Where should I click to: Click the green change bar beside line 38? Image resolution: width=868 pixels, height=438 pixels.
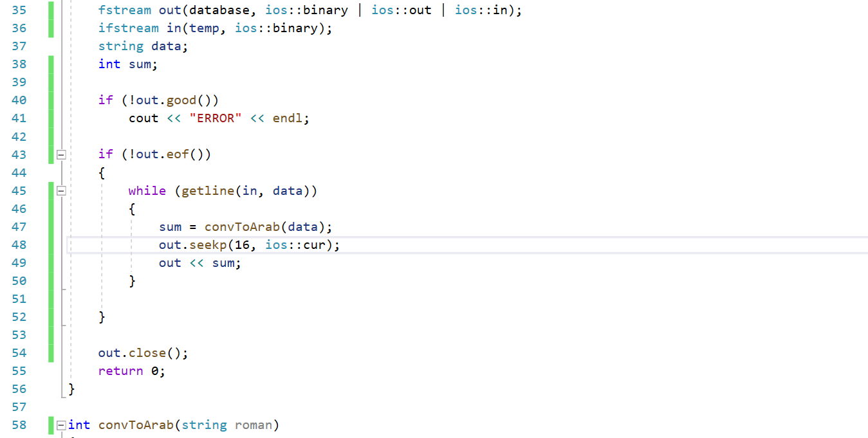[51, 64]
